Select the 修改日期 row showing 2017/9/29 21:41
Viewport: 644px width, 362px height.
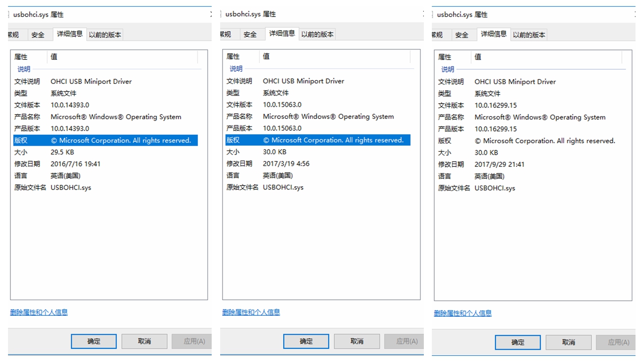[x=529, y=165]
